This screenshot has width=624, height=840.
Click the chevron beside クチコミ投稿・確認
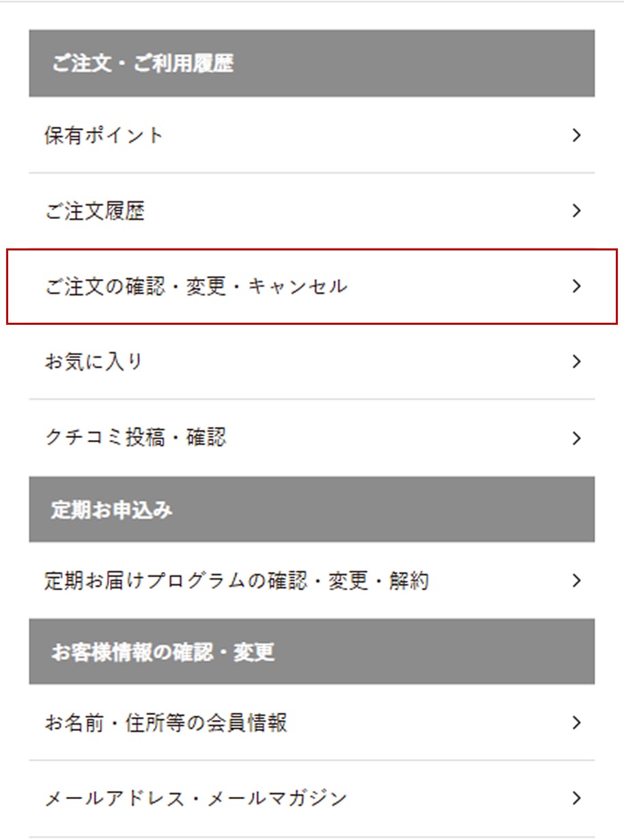coord(577,437)
